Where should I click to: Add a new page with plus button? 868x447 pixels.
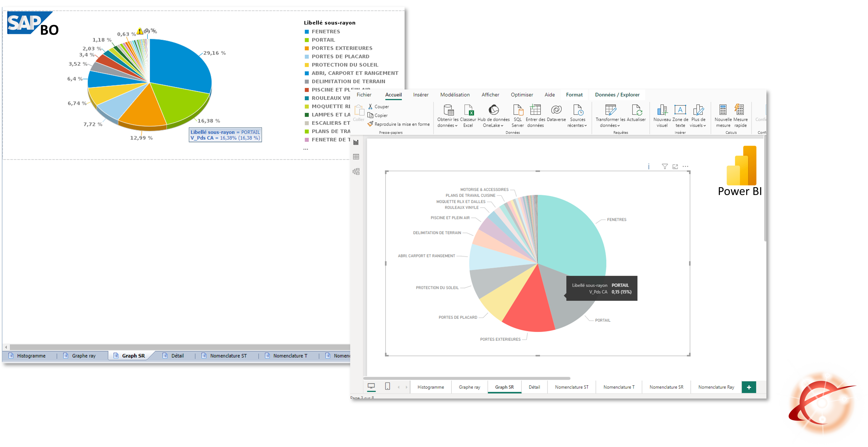coord(749,387)
